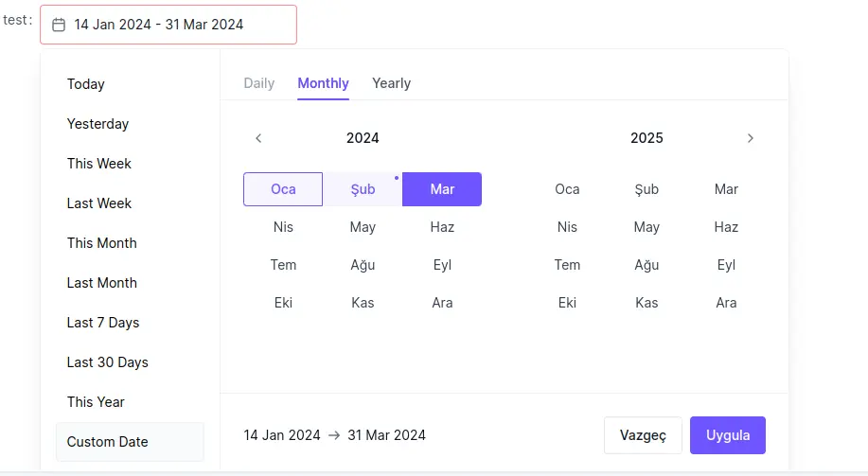Choose the Yesterday preset

[x=97, y=124]
